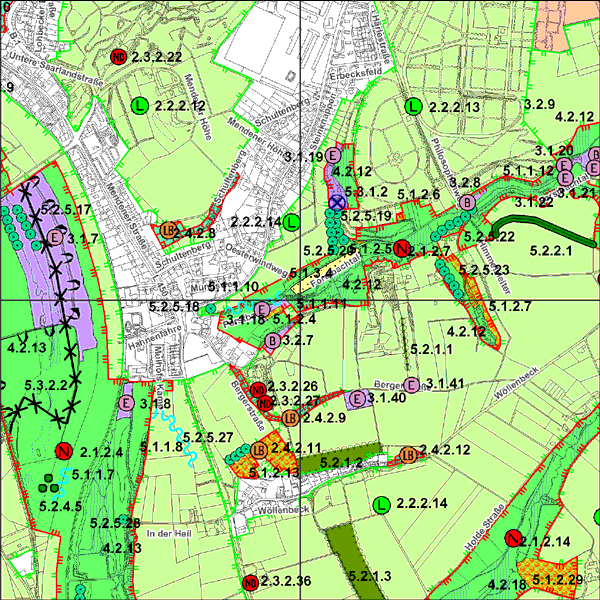Select the pink E marker labeled 3.1.40
This screenshot has width=600, height=600.
pyautogui.click(x=357, y=399)
